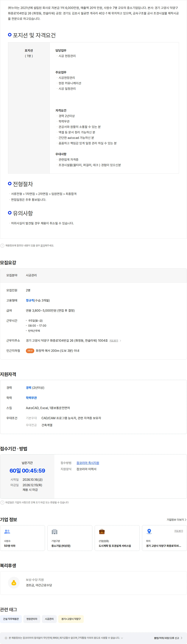Select the 현장관리자 tag
This screenshot has height=644, width=187.
tap(32, 619)
